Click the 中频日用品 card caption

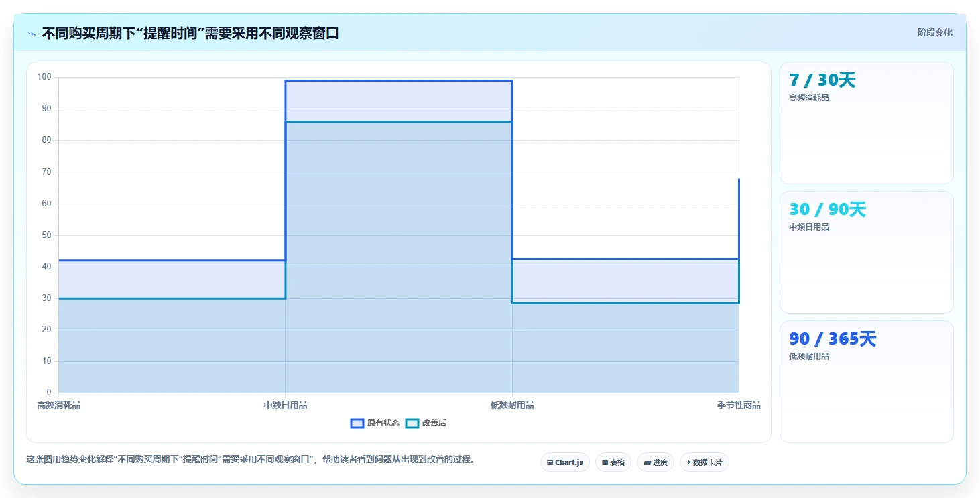pyautogui.click(x=809, y=227)
